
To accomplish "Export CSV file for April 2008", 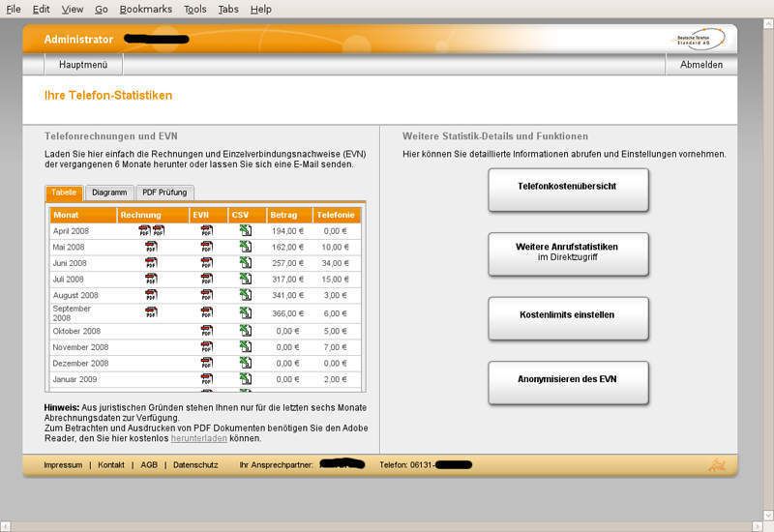I will click(x=246, y=230).
